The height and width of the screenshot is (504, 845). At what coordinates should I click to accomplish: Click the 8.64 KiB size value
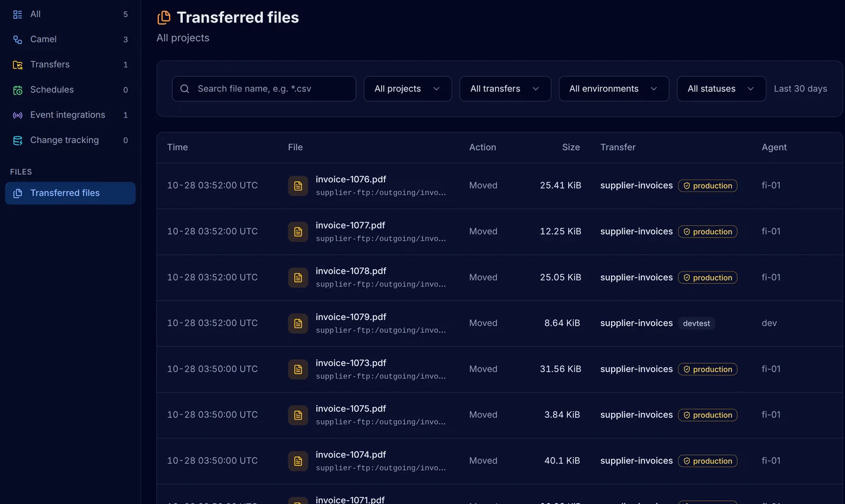coord(562,323)
